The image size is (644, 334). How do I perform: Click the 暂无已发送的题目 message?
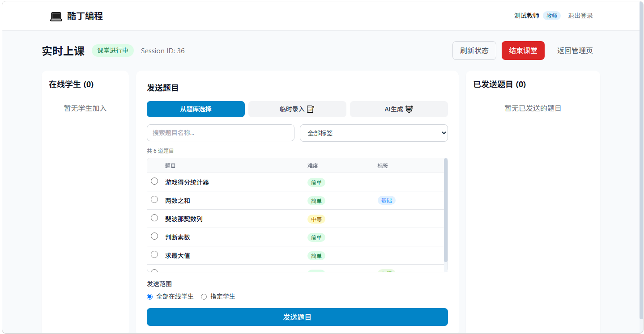[x=533, y=108]
